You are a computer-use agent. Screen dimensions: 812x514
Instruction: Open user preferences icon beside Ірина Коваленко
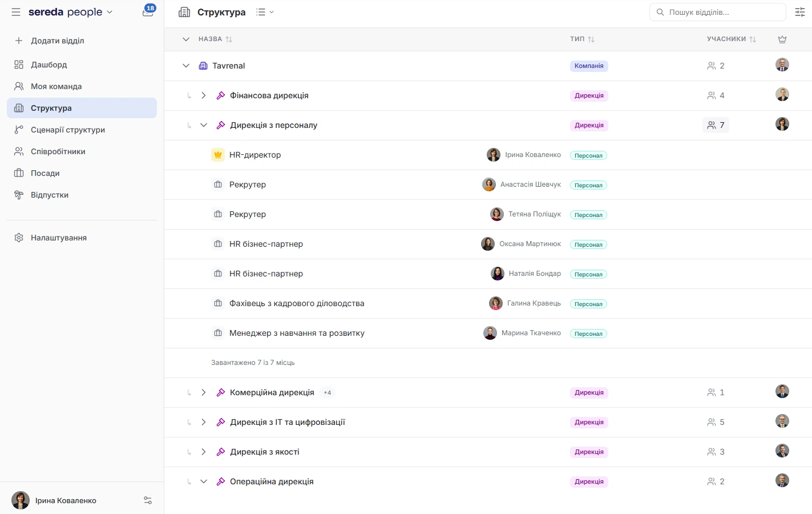click(148, 500)
